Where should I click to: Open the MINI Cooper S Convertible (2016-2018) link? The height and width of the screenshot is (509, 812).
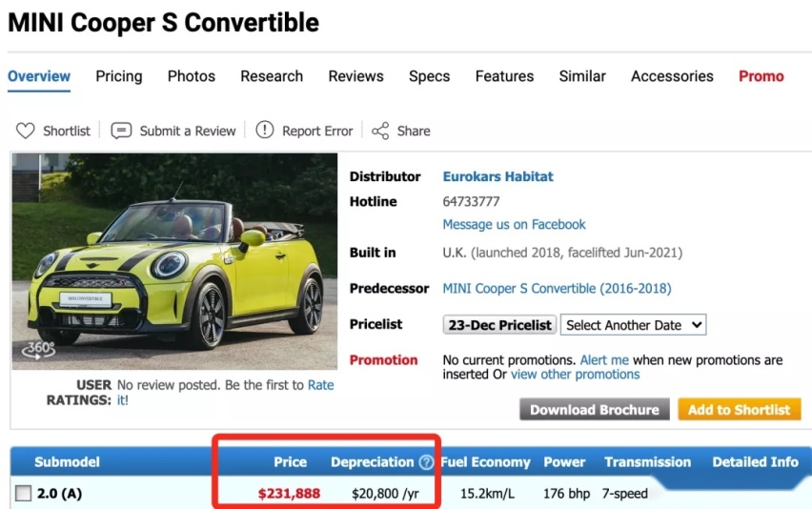pyautogui.click(x=557, y=289)
